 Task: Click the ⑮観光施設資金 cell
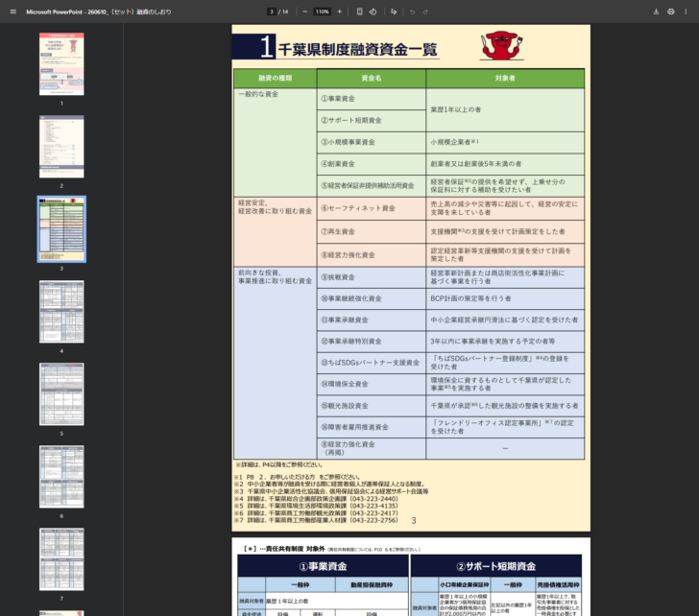(x=372, y=406)
